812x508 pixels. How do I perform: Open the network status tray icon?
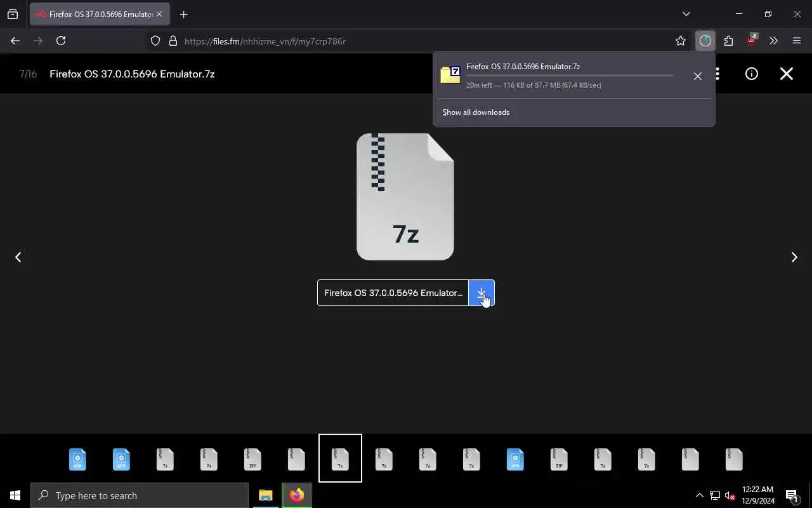[x=715, y=495]
